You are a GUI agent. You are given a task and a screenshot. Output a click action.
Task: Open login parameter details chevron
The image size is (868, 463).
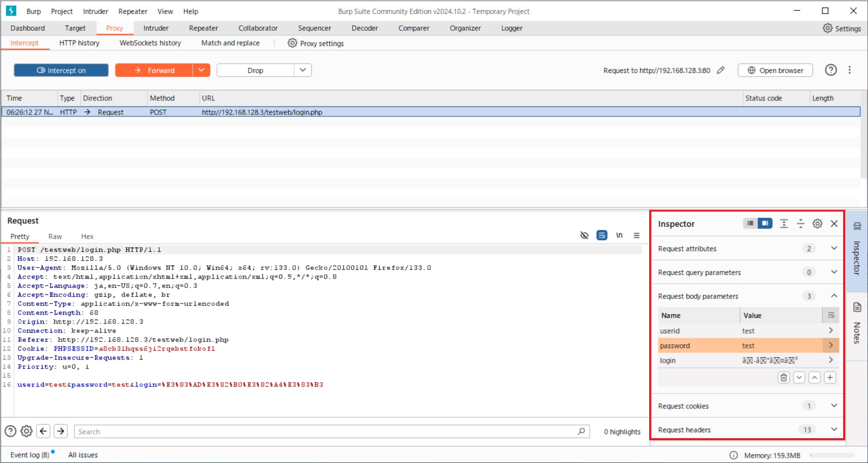click(x=831, y=360)
